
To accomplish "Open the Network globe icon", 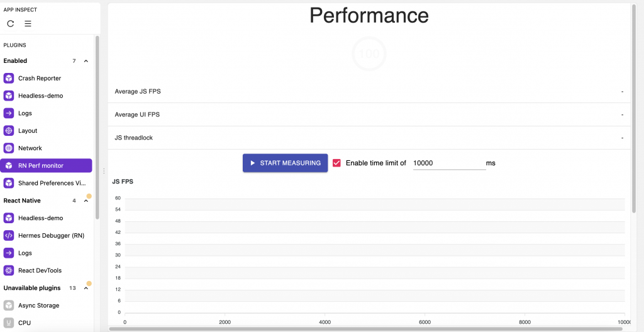I will [x=9, y=148].
